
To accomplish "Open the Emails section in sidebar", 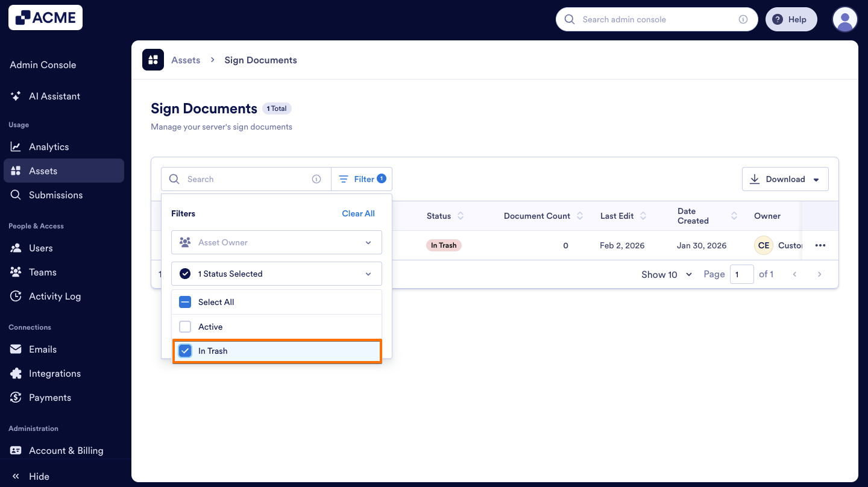I will (16, 349).
